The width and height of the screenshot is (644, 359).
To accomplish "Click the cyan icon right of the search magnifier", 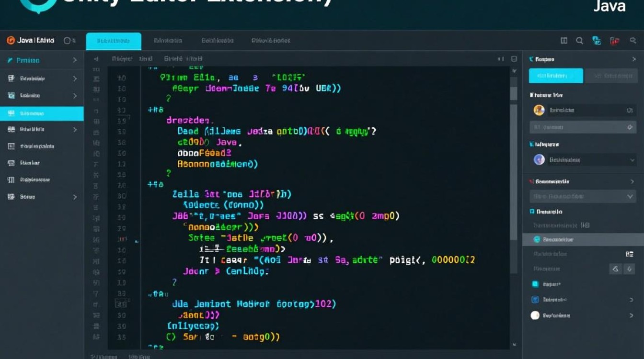I will click(597, 41).
